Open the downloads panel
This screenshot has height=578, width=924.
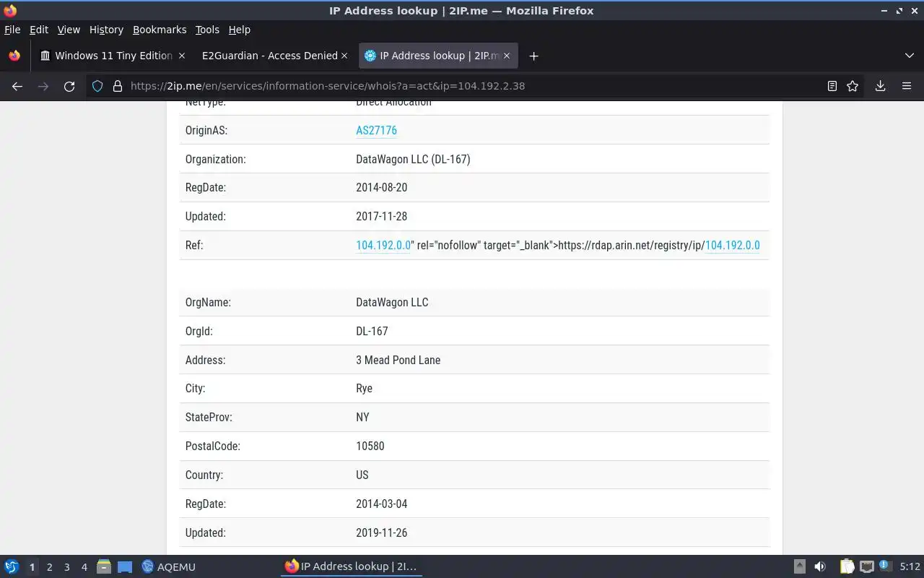[x=881, y=86]
